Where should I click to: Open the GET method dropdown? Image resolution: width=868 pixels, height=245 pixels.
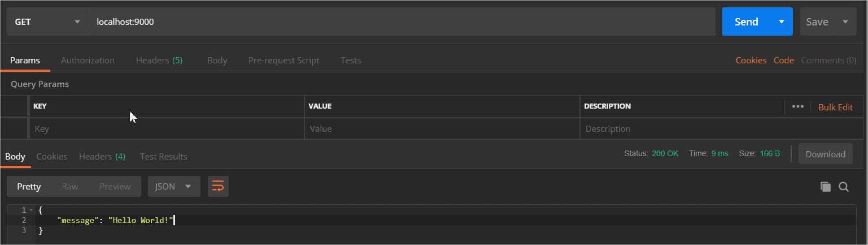click(47, 22)
